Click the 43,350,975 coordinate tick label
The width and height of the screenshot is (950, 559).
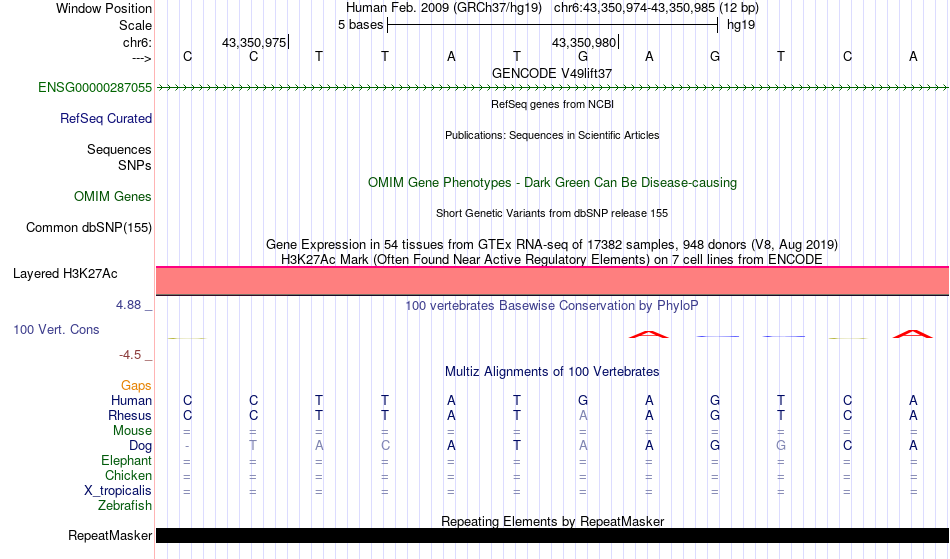pyautogui.click(x=254, y=42)
